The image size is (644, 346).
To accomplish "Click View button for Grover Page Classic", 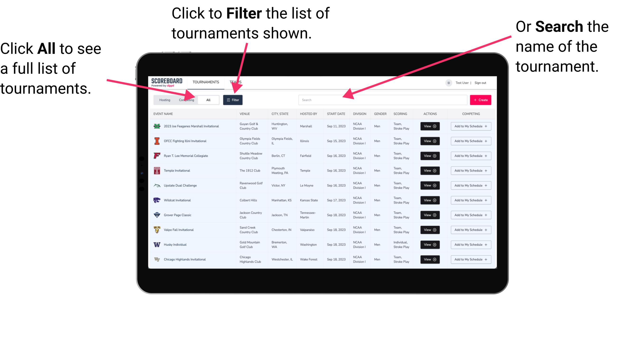I will point(430,215).
